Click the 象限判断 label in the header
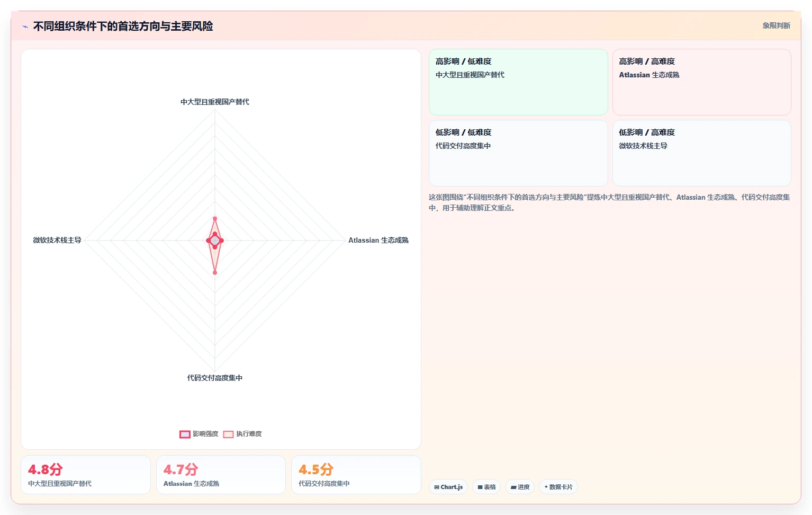 coord(776,25)
